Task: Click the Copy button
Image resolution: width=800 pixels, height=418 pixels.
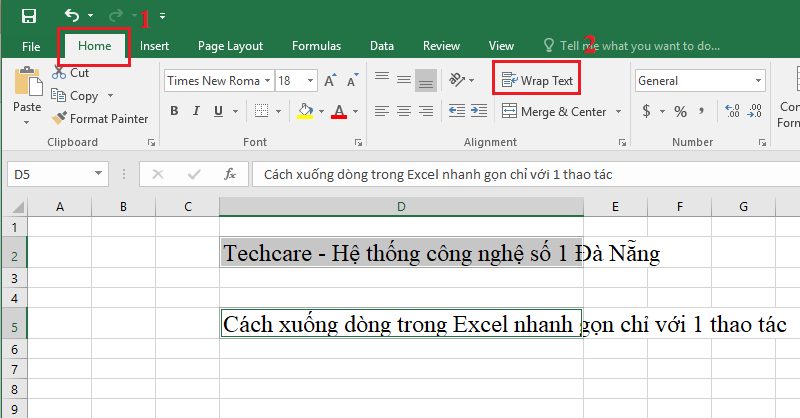Action: coord(75,96)
